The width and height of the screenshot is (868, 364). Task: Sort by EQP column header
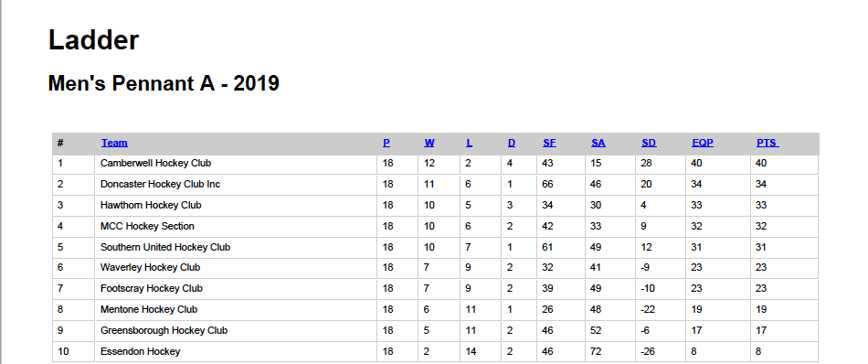(703, 143)
